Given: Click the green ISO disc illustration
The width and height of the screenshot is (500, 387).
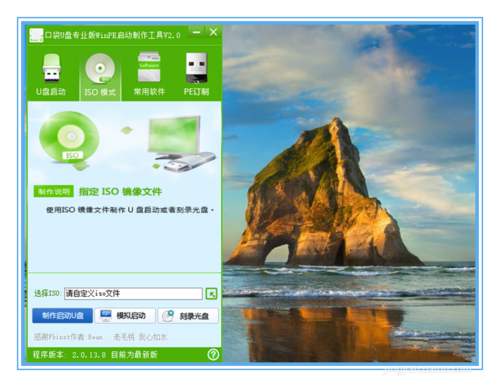Looking at the screenshot, I should click(x=69, y=138).
